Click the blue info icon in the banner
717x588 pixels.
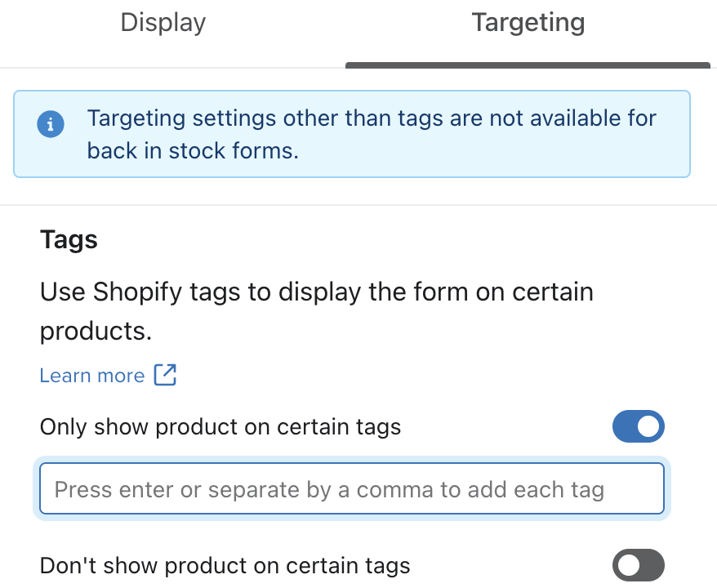(x=51, y=125)
